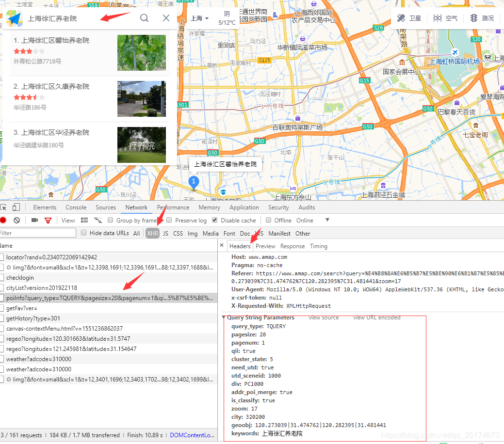Open the Audits tab

[306, 207]
